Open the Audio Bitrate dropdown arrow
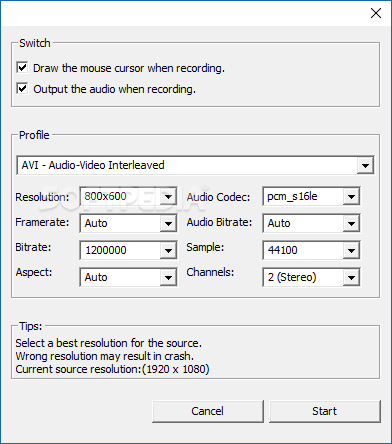The height and width of the screenshot is (444, 392). coord(351,223)
